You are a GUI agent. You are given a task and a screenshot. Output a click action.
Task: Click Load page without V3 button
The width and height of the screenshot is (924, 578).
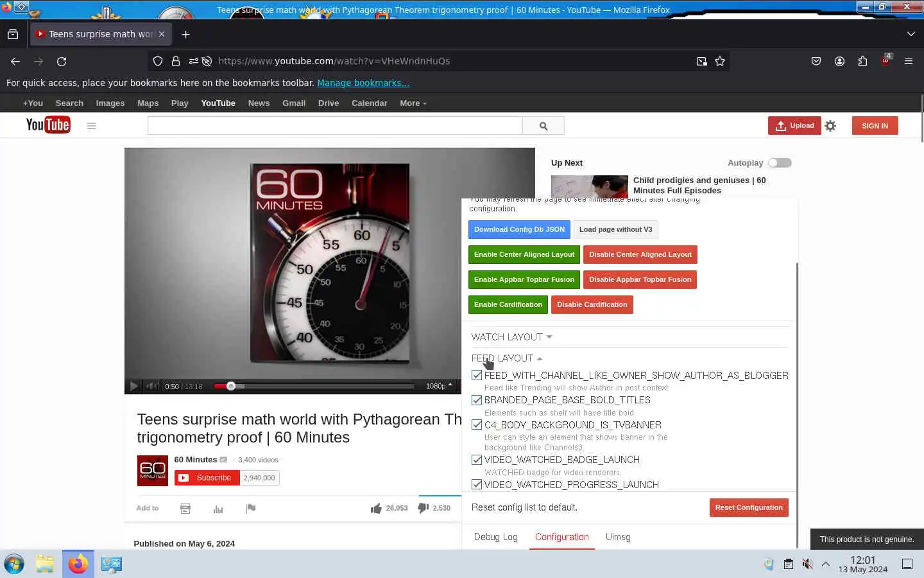[615, 229]
